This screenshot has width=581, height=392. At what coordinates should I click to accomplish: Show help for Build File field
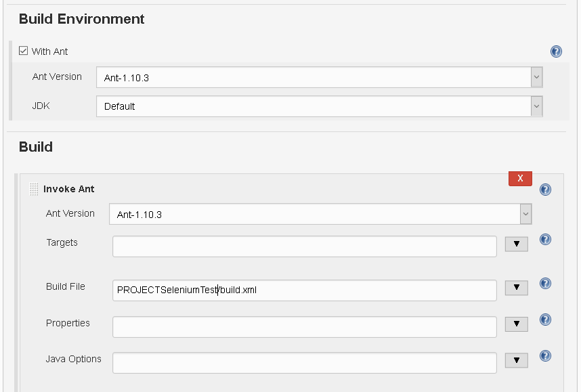pyautogui.click(x=545, y=284)
